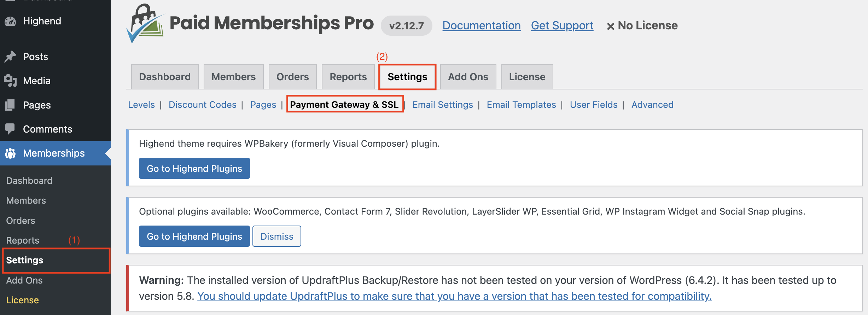Select License in Memberships sidebar submenu
The height and width of the screenshot is (315, 868).
22,300
